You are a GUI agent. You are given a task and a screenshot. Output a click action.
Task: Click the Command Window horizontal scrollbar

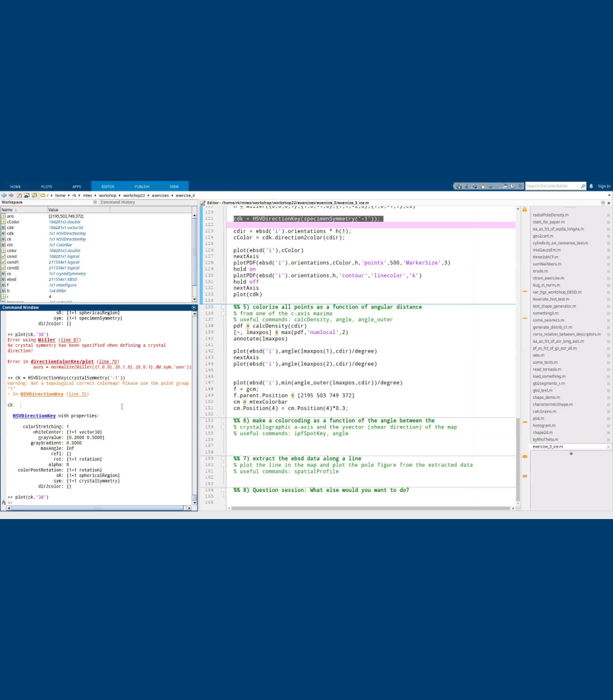pyautogui.click(x=98, y=508)
